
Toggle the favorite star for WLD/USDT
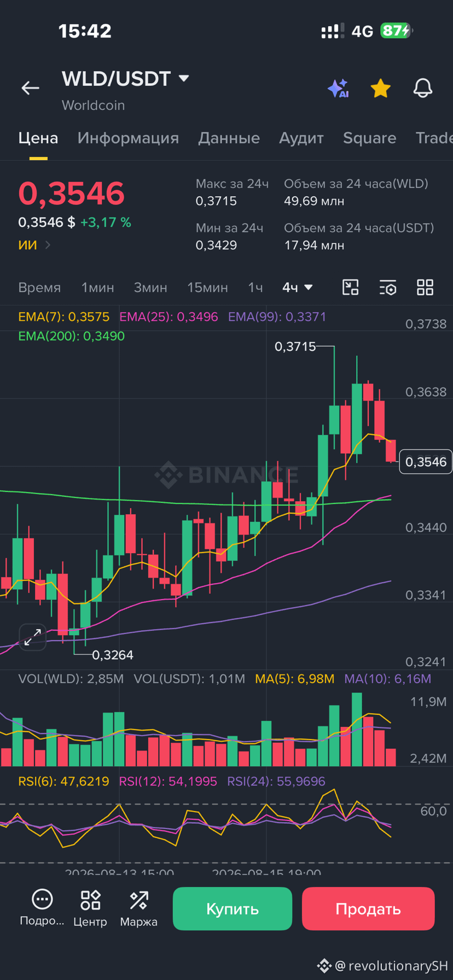point(380,88)
